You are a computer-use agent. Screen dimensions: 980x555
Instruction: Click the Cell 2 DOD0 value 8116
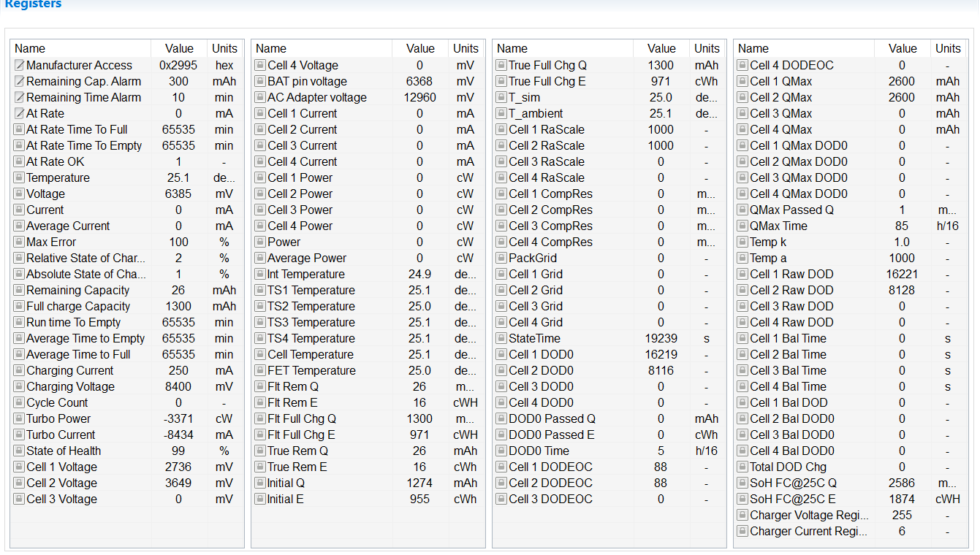(x=661, y=371)
